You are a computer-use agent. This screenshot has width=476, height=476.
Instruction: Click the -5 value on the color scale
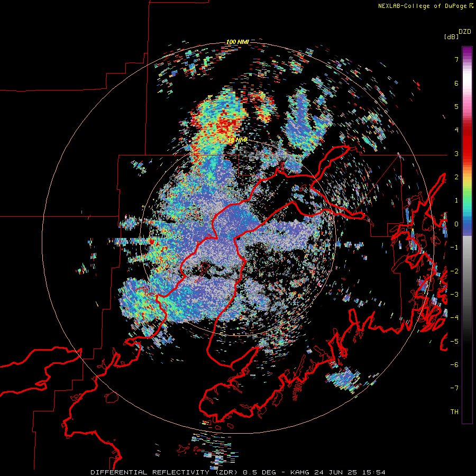(x=454, y=342)
